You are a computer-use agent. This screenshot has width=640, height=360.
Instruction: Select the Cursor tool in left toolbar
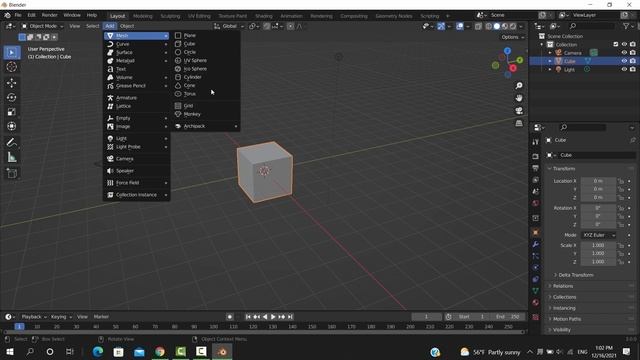(11, 67)
